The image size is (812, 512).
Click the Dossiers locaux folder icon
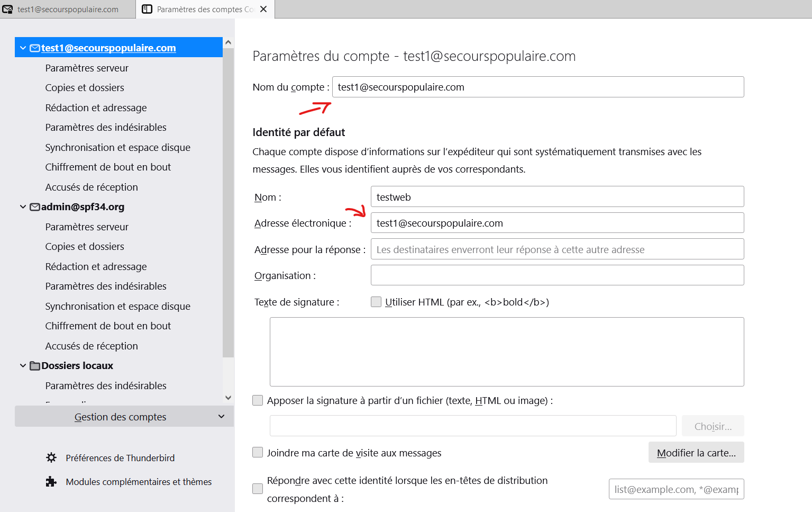point(35,366)
